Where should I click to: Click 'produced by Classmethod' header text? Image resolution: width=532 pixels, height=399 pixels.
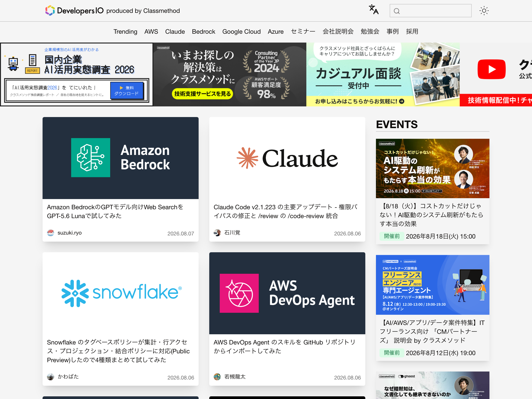(x=143, y=11)
